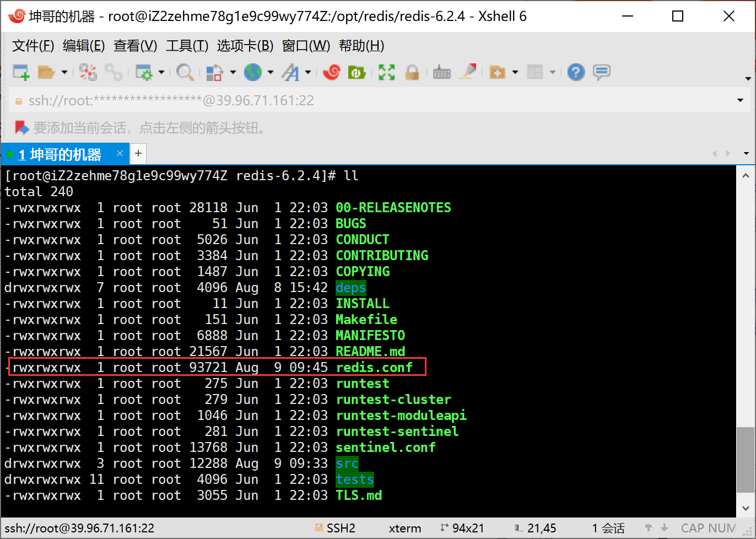This screenshot has height=539, width=756.
Task: Toggle full screen with the green arrows icon
Action: click(387, 72)
